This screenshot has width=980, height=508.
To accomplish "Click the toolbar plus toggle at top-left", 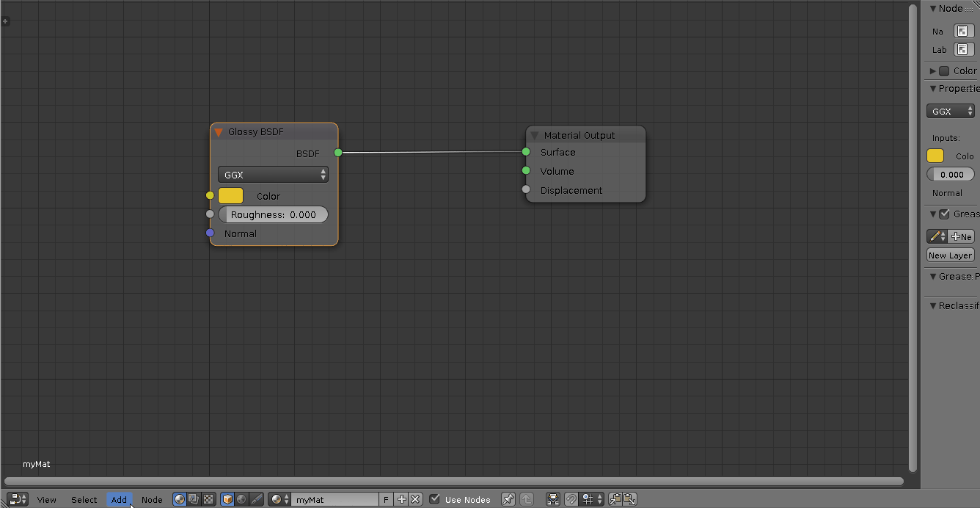I will (5, 21).
